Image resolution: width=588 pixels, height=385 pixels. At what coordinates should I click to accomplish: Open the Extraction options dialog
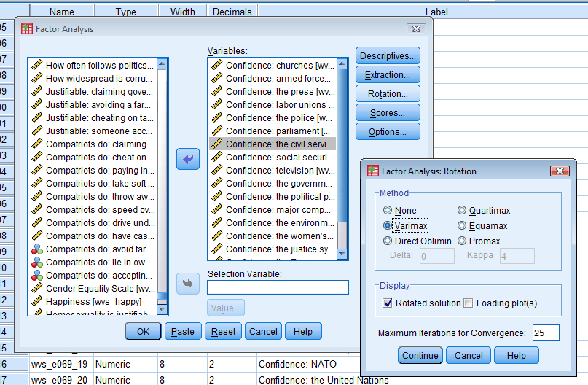388,74
